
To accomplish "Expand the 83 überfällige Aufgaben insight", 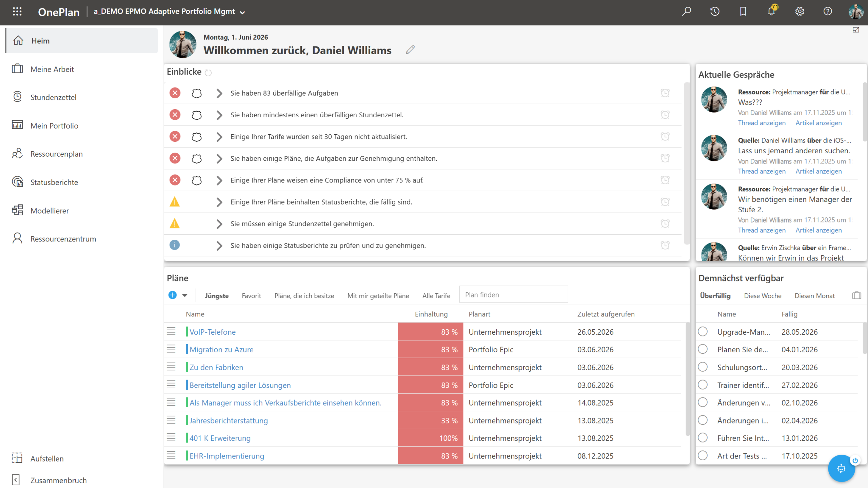I will click(x=219, y=93).
